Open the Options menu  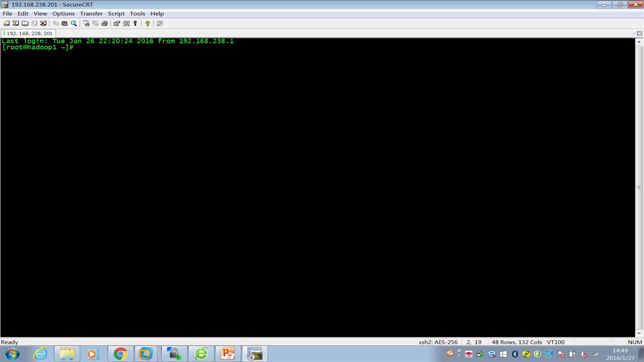[x=63, y=14]
